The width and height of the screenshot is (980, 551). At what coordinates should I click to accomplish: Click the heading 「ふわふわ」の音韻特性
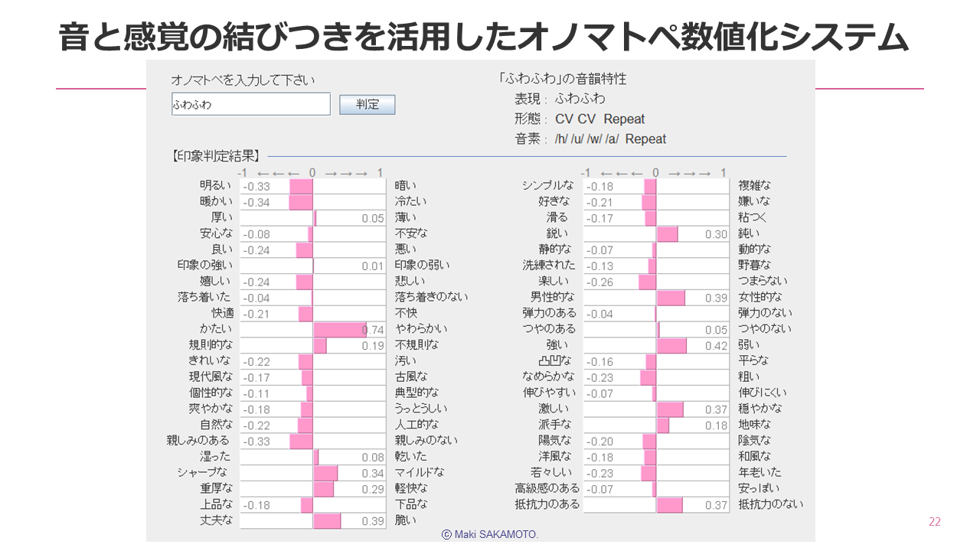562,79
